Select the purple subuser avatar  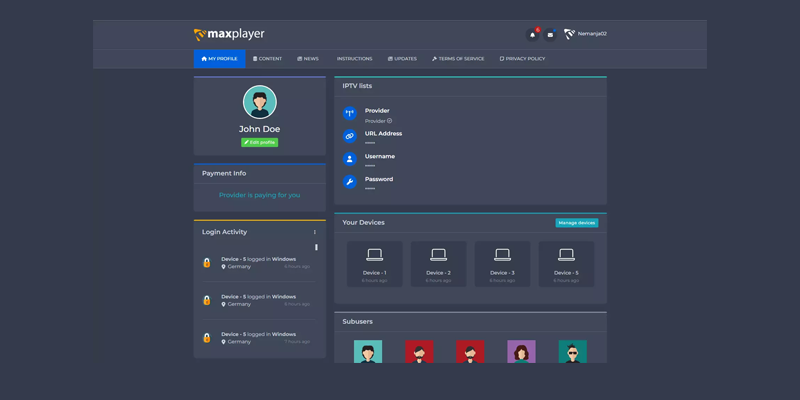tap(521, 352)
